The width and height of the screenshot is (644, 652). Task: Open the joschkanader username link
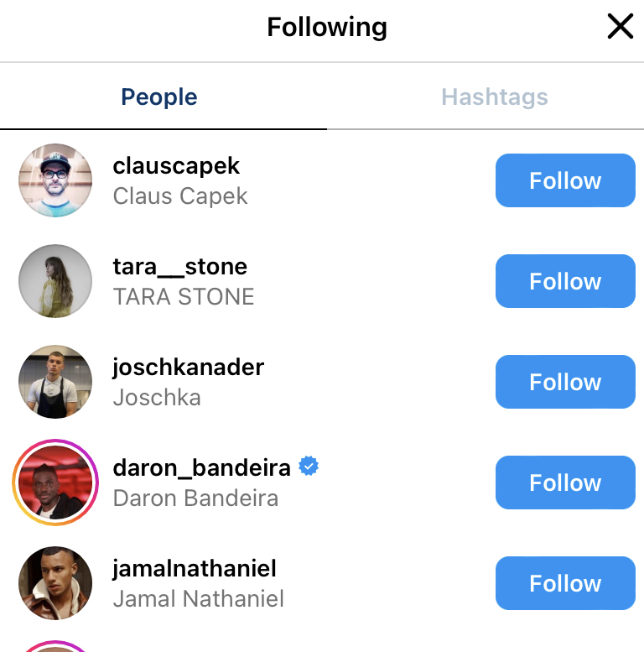pos(188,368)
